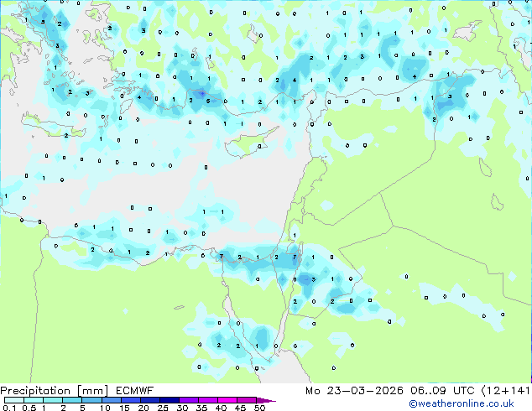Click legend scale label '10'
This screenshot has width=532, height=411.
click(x=105, y=408)
